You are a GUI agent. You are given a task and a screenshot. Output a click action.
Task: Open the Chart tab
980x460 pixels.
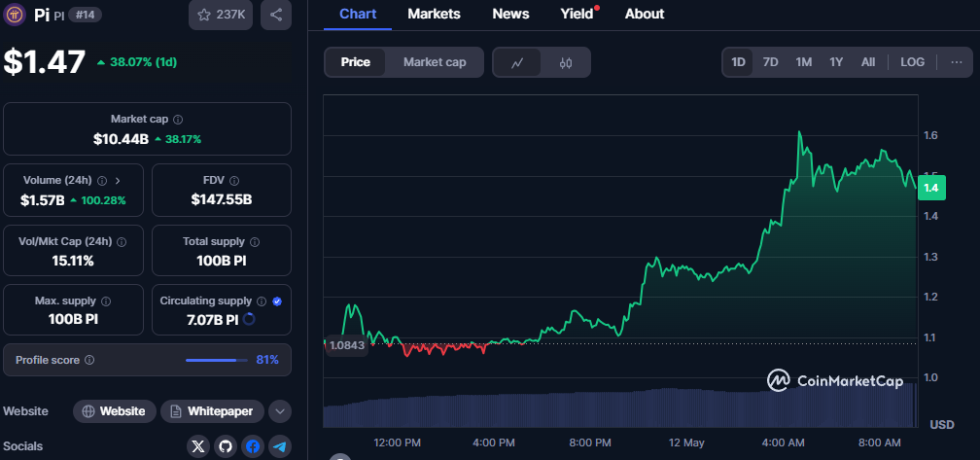[358, 14]
